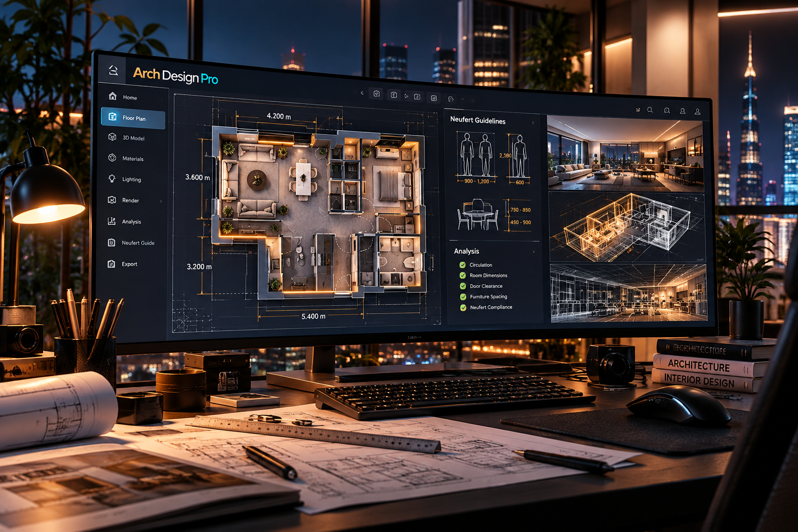The width and height of the screenshot is (798, 532).
Task: Click the Export icon in sidebar
Action: [111, 264]
